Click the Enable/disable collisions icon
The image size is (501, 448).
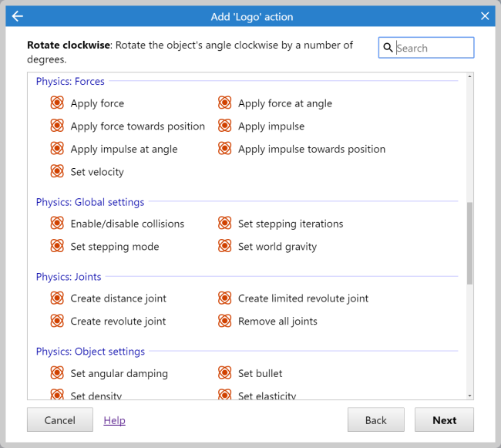[x=57, y=224]
